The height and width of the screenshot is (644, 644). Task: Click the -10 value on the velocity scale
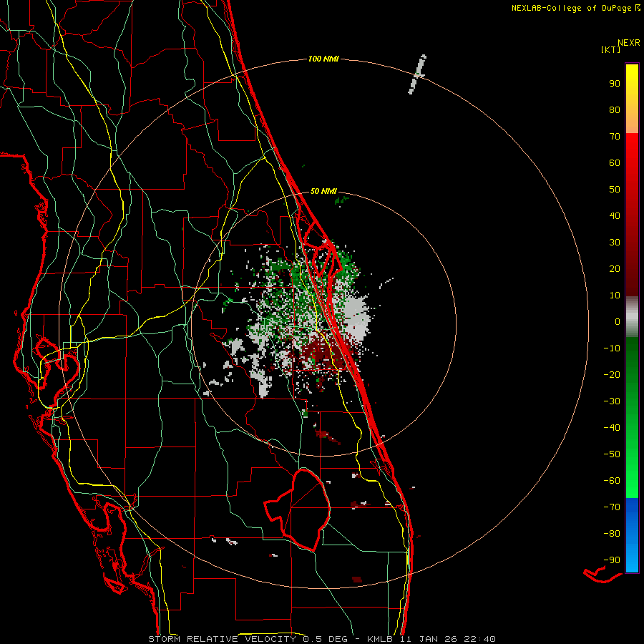[612, 348]
